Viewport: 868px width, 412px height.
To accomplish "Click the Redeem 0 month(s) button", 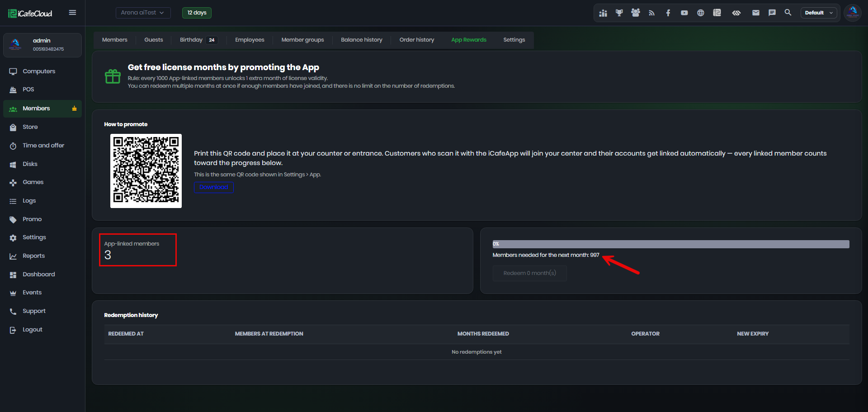I will 529,273.
